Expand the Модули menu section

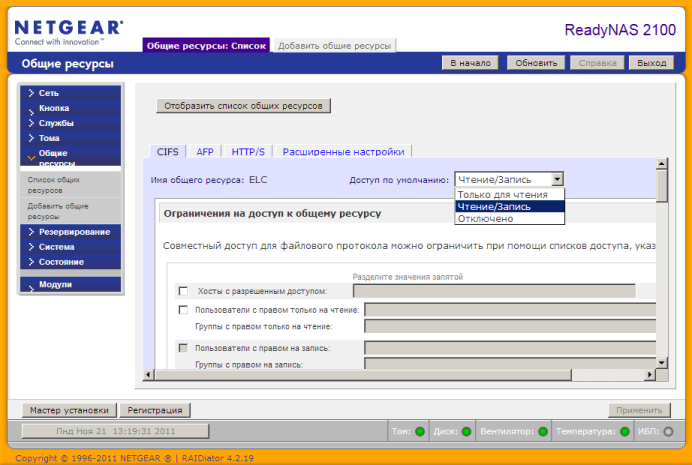coord(70,285)
